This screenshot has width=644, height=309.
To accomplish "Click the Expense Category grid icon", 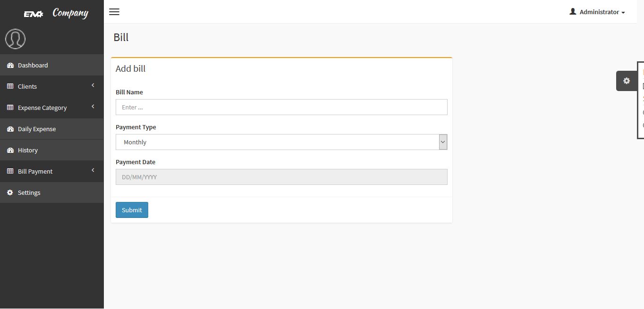I will pyautogui.click(x=10, y=108).
